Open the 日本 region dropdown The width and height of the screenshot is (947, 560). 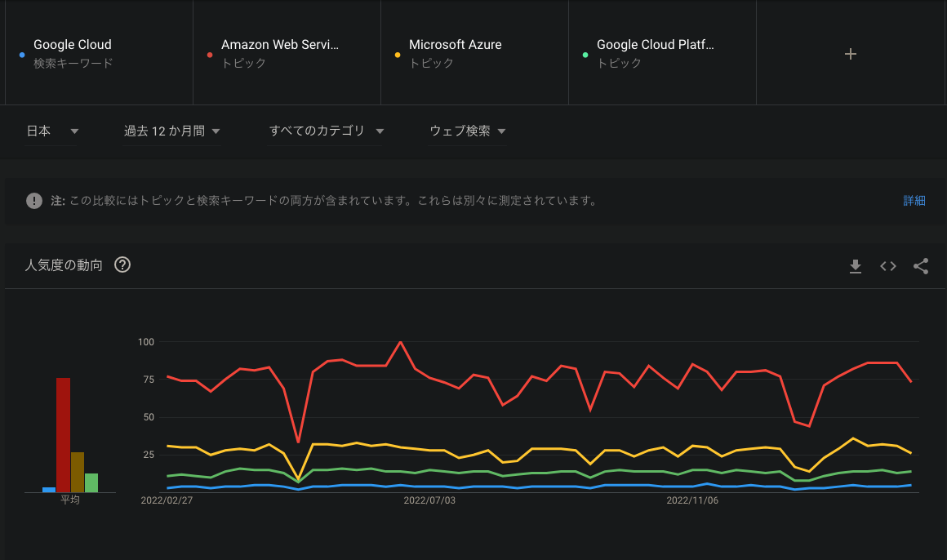[x=52, y=131]
